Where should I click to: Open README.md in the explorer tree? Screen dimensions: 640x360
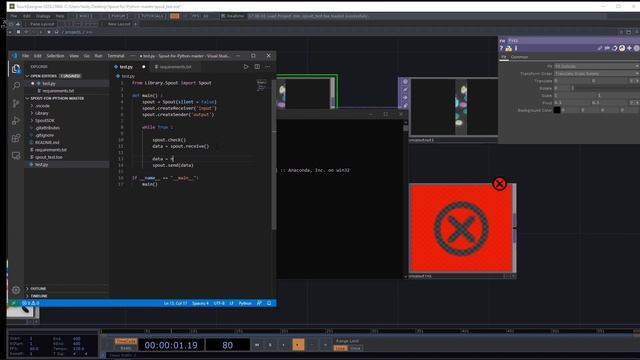(x=47, y=142)
